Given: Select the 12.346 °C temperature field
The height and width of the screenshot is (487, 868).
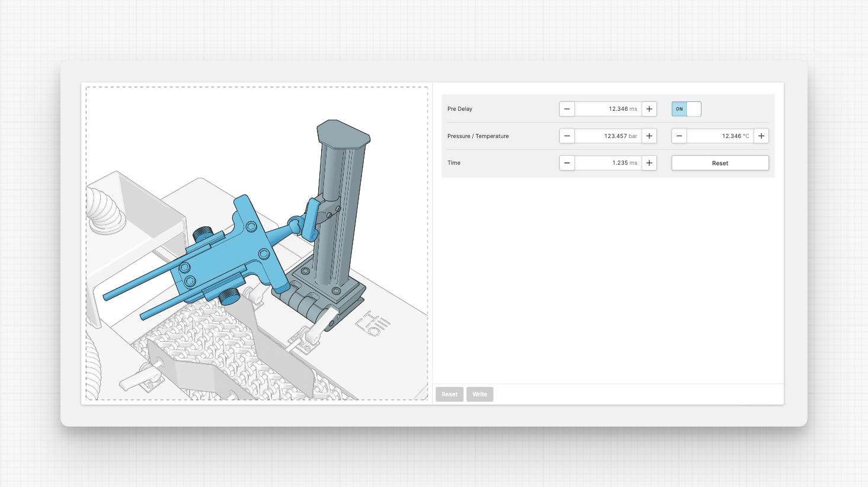Looking at the screenshot, I should tap(720, 136).
